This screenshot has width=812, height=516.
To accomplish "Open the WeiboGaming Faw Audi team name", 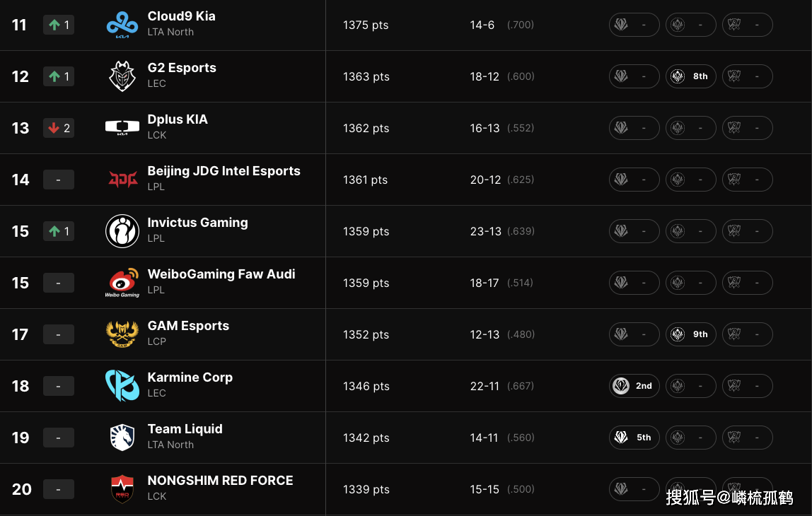I will 221,274.
